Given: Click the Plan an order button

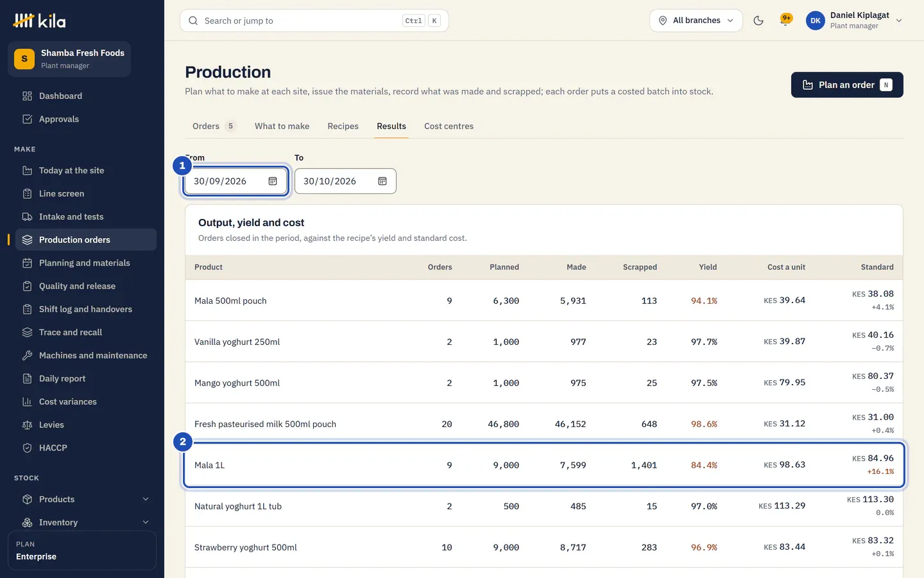Looking at the screenshot, I should pos(847,85).
